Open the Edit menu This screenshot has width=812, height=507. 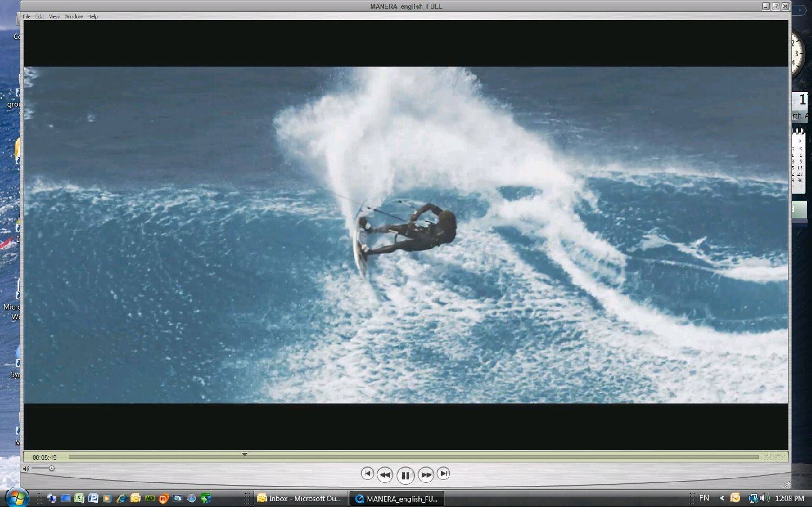[x=40, y=17]
